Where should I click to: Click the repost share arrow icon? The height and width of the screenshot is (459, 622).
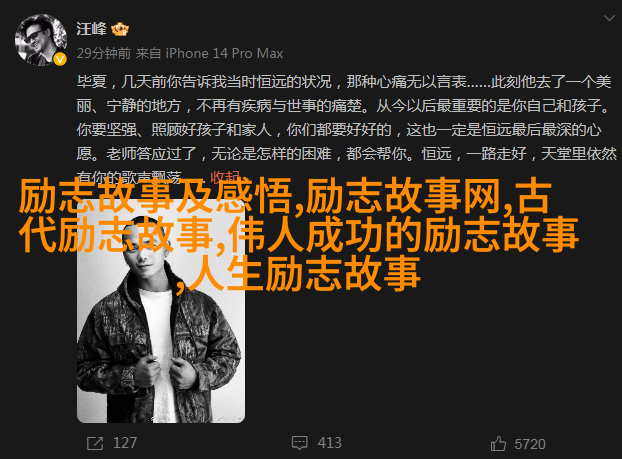coord(95,443)
